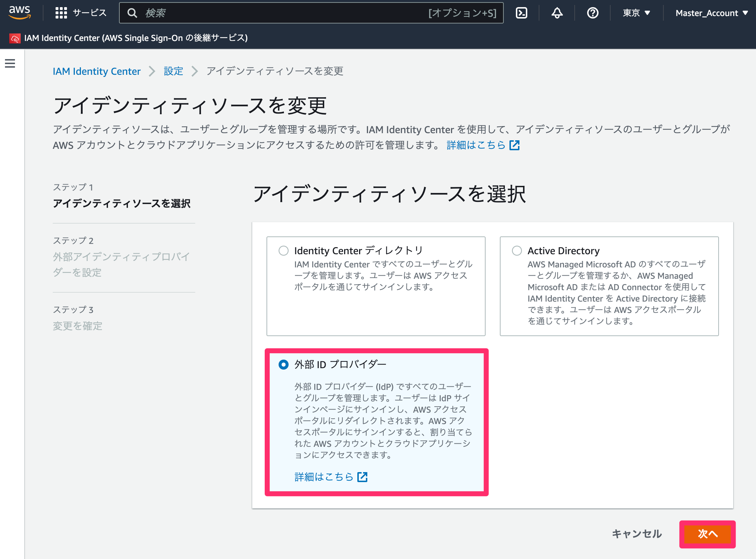
Task: Click the Identity Center ディレクトリ card title
Action: pos(358,251)
